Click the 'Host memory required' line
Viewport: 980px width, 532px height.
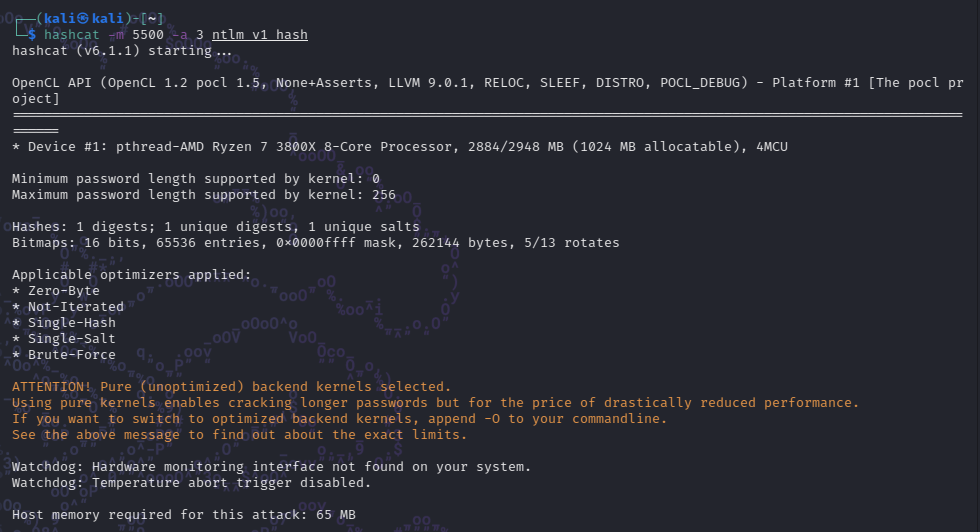pyautogui.click(x=184, y=514)
